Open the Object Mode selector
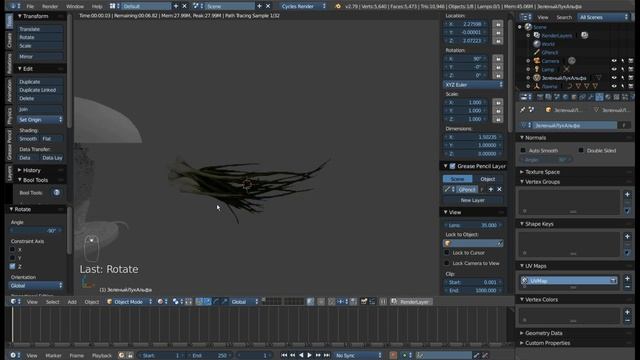This screenshot has width=640, height=360. (130, 302)
